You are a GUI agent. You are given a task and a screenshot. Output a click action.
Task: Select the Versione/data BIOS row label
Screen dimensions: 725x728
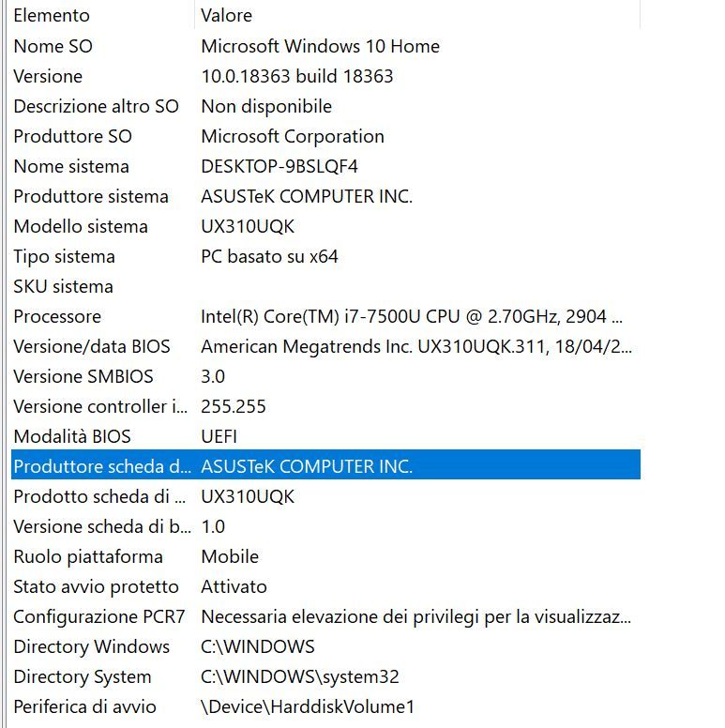coord(92,347)
